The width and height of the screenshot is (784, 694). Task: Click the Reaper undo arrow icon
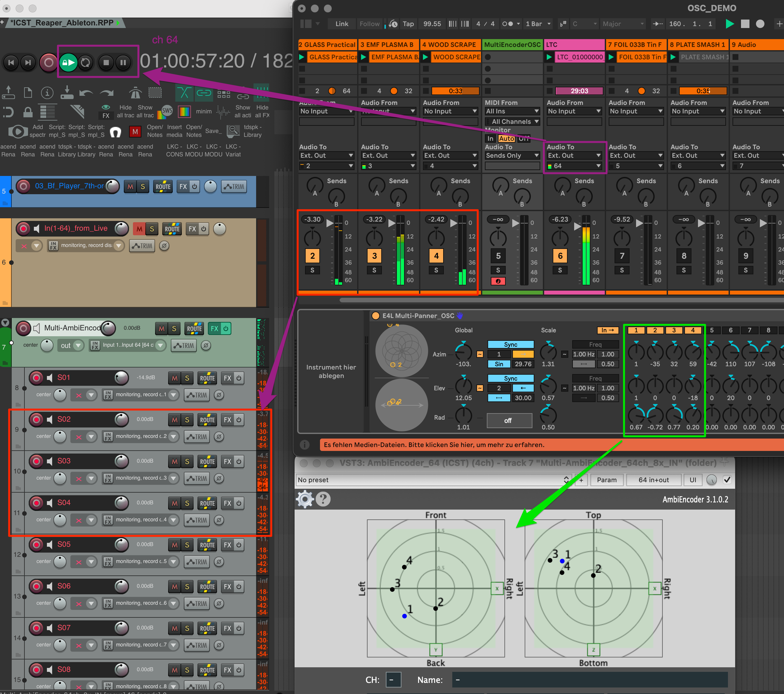86,93
